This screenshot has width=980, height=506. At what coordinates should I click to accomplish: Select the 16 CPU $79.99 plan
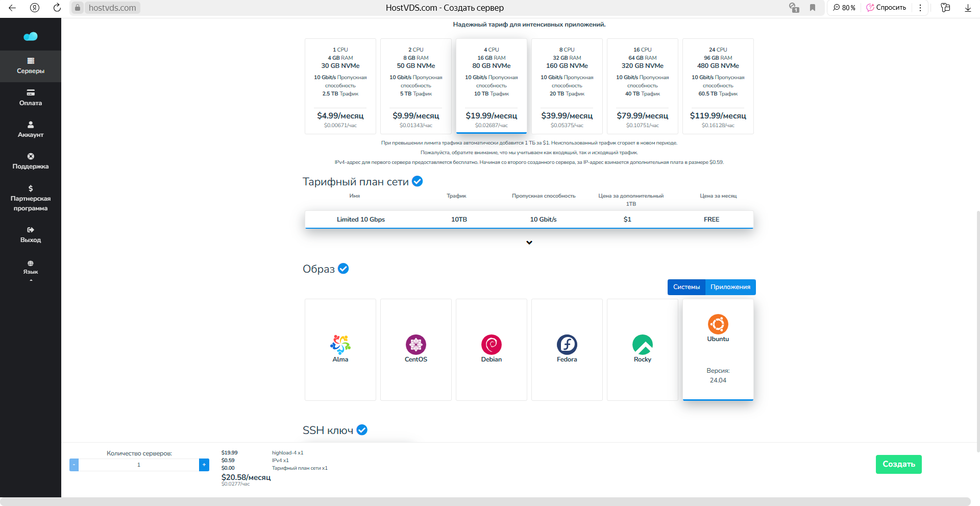[x=643, y=86]
